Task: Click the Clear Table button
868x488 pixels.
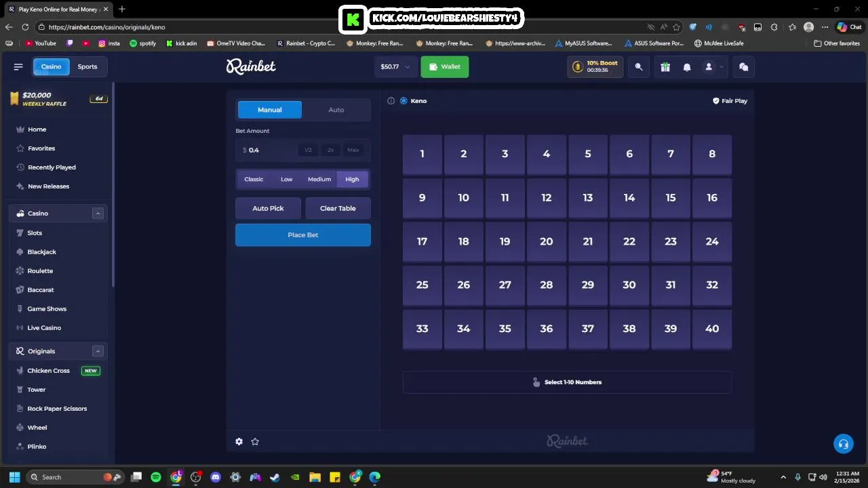Action: (338, 208)
